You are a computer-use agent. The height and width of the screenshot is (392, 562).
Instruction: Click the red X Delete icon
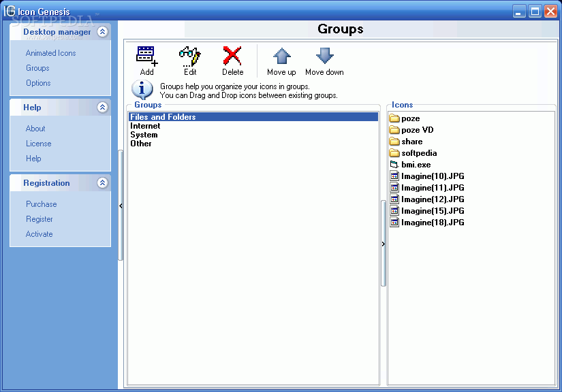click(x=232, y=56)
